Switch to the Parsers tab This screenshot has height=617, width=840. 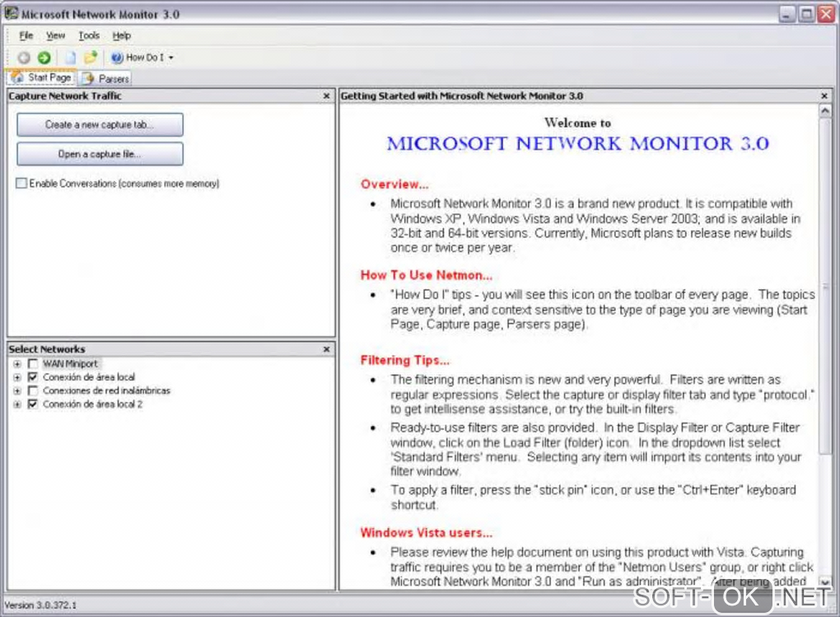[105, 79]
